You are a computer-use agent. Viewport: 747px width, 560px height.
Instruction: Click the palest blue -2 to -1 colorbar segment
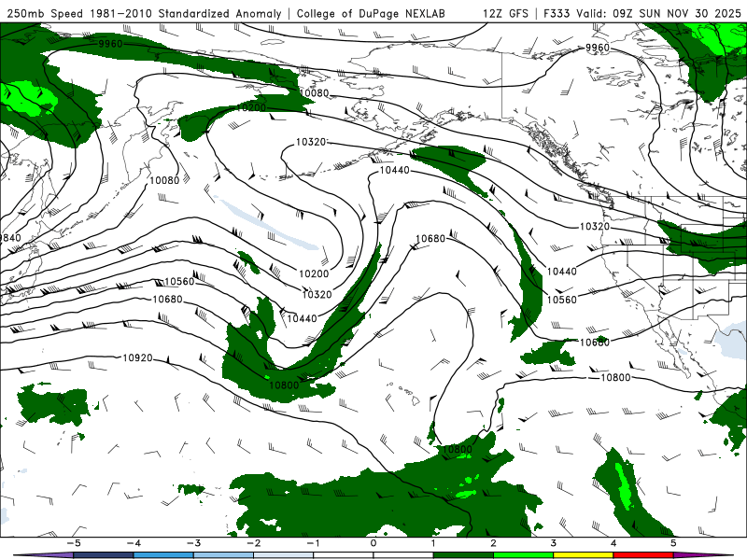pos(284,555)
